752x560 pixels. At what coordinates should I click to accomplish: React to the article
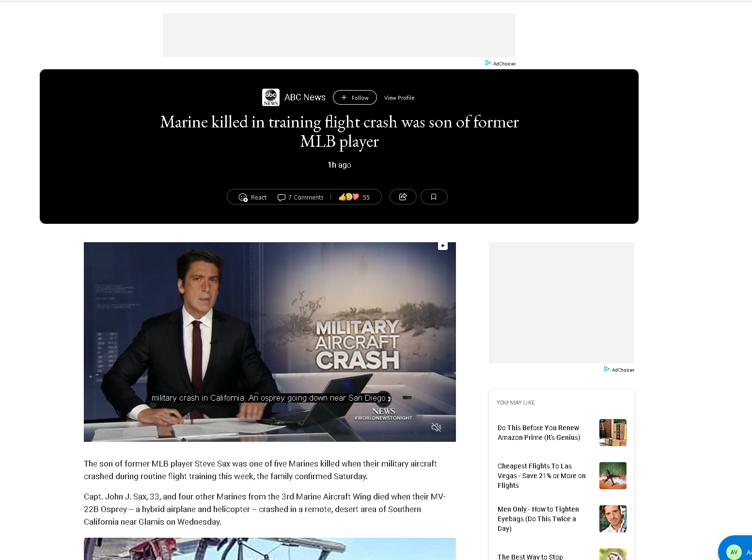(x=252, y=197)
